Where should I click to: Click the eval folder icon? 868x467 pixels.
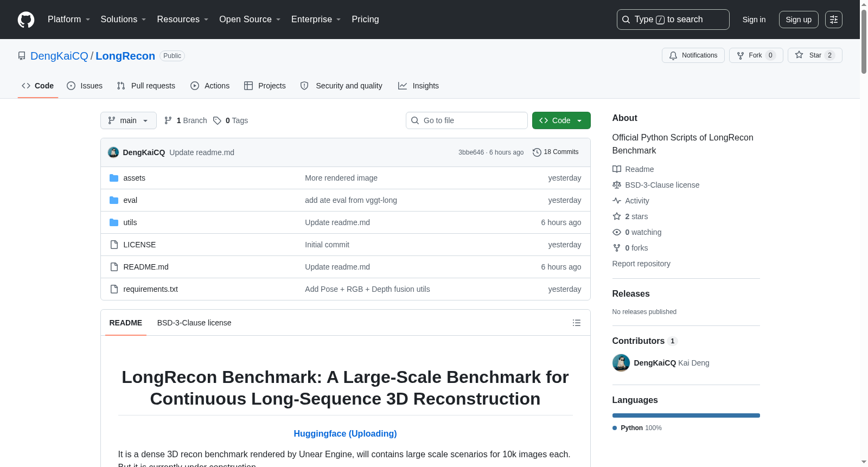(x=114, y=200)
